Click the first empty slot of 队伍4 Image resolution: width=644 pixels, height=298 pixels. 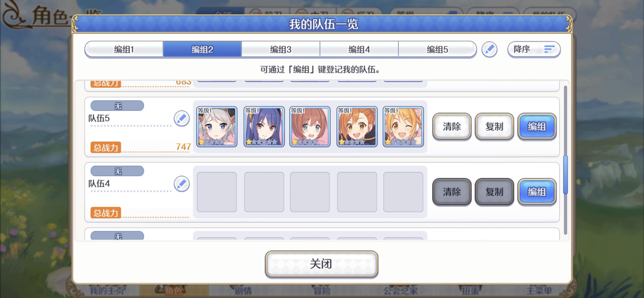click(x=217, y=192)
